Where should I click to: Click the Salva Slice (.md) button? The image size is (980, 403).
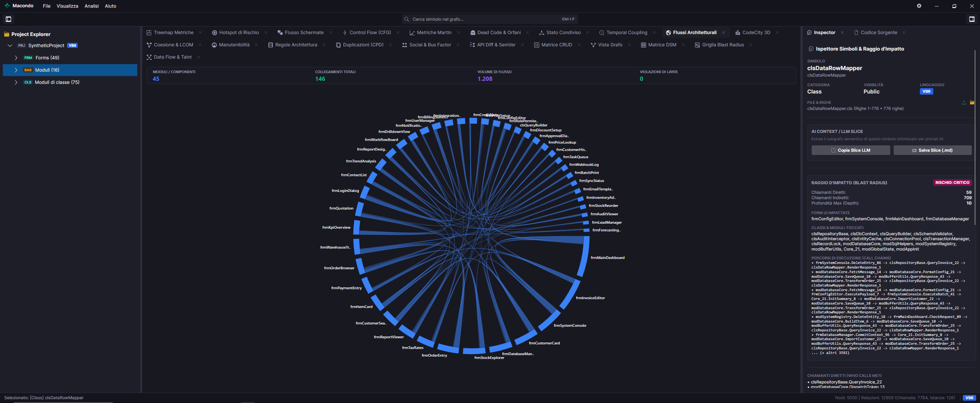click(x=933, y=151)
